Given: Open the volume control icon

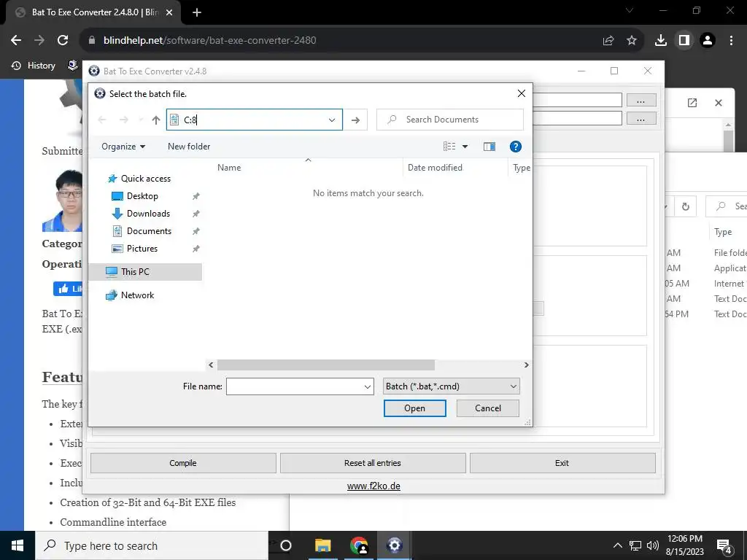Looking at the screenshot, I should 653,545.
